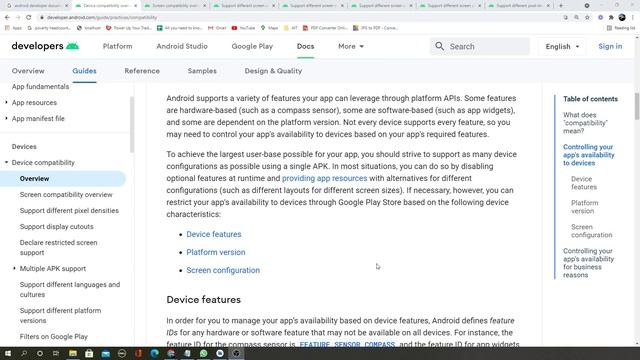Open Support different languages and cultures
Image resolution: width=640 pixels, height=360 pixels.
70,289
